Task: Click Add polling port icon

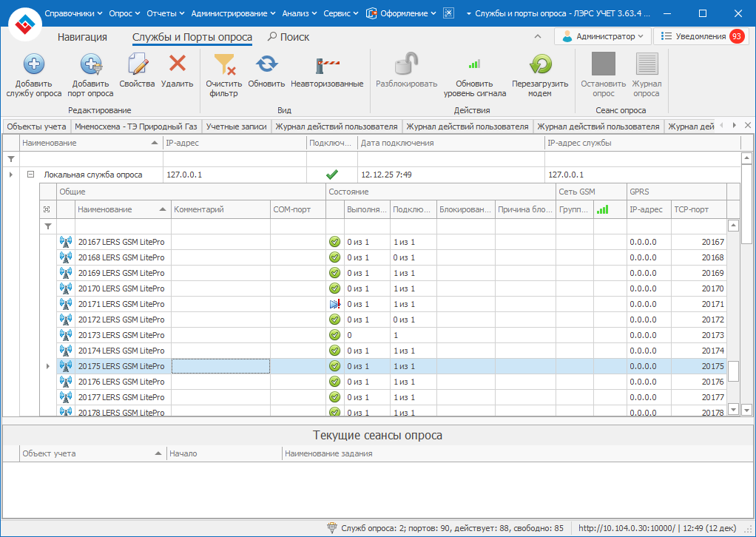Action: 90,66
